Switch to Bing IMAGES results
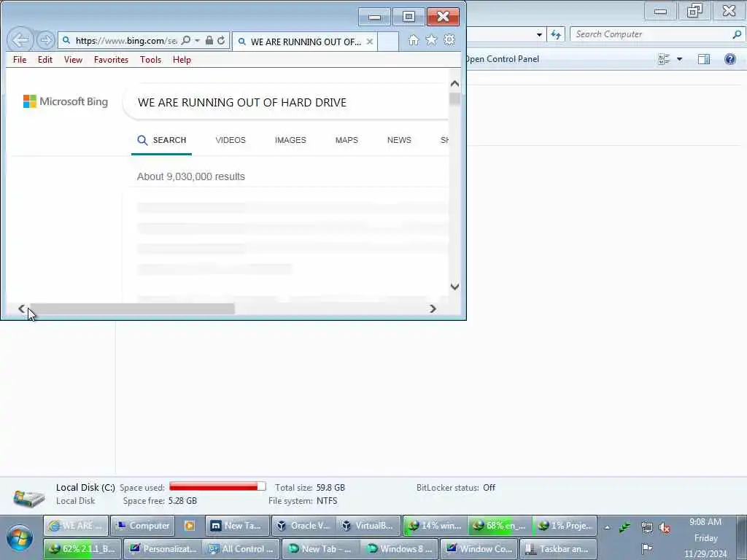The width and height of the screenshot is (747, 560). [x=290, y=140]
